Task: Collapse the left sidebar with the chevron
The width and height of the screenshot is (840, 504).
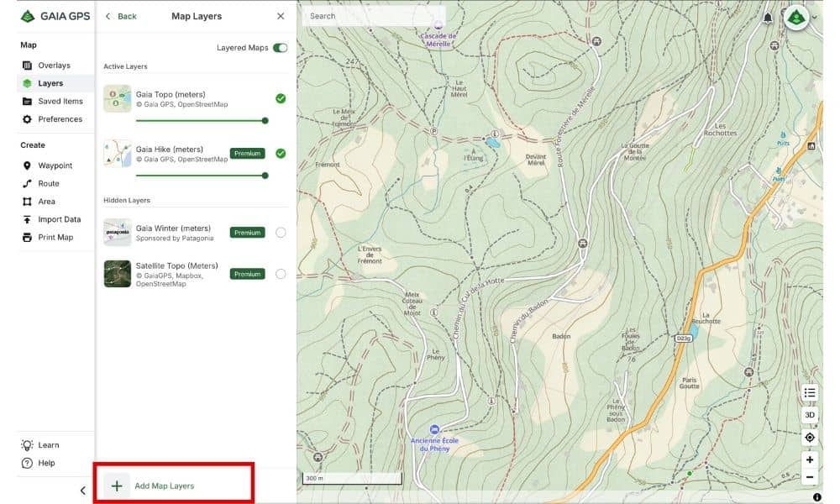Action: coord(81,490)
